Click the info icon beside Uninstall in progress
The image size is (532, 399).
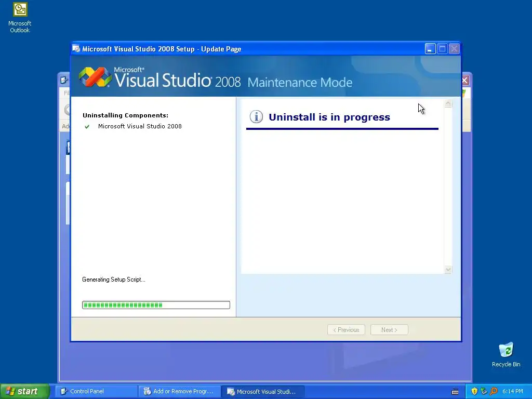(x=256, y=117)
